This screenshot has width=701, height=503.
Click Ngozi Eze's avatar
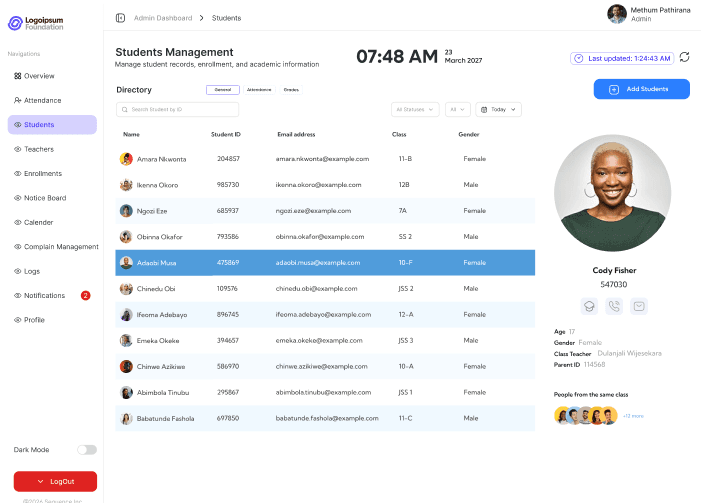pyautogui.click(x=126, y=211)
